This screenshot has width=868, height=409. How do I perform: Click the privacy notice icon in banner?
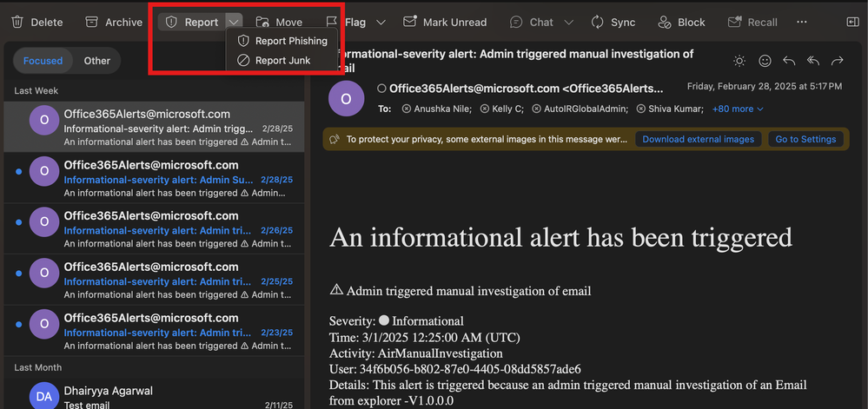(x=334, y=139)
